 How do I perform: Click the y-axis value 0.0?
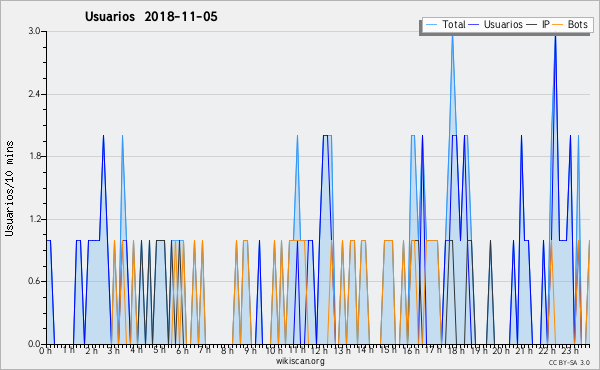[x=34, y=344]
